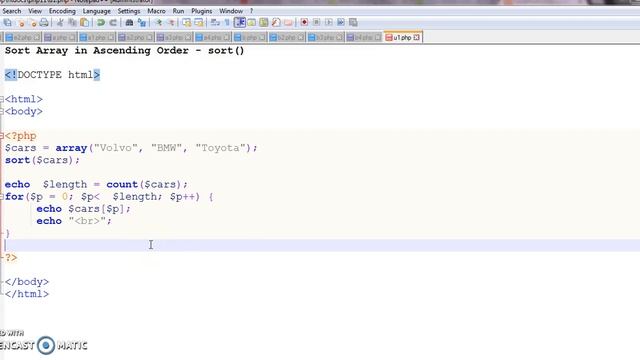Open the View menu
The width and height of the screenshot is (640, 360).
[x=35, y=11]
